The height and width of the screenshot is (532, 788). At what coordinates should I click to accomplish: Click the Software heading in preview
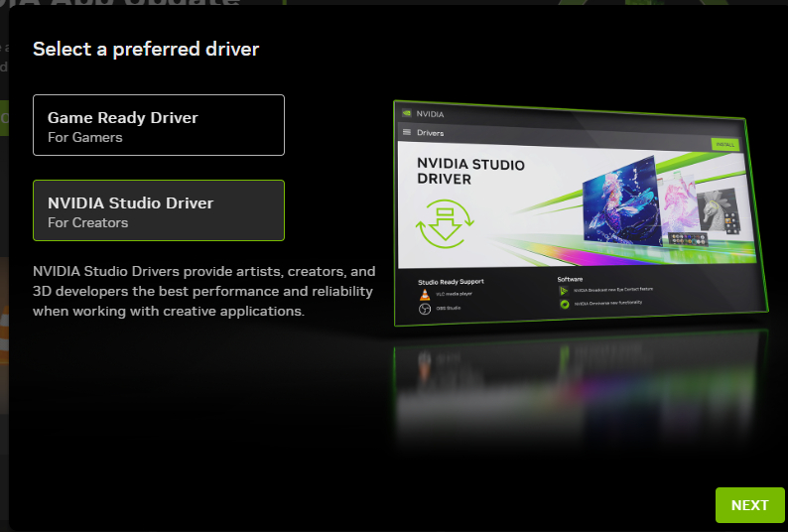(x=570, y=279)
